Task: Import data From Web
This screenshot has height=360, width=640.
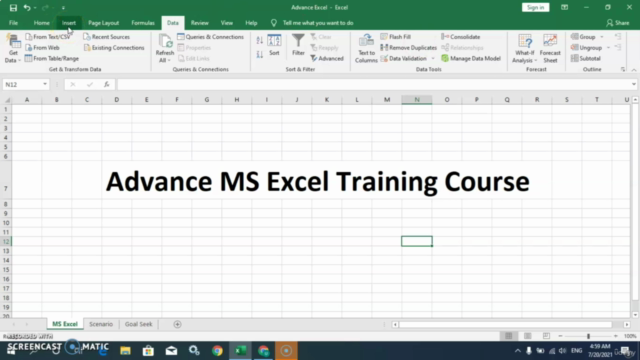Action: point(42,48)
